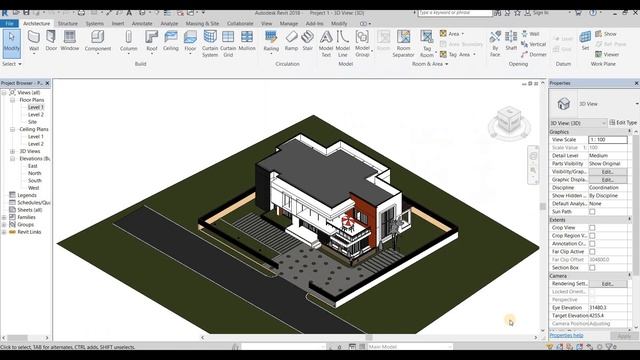Switch to the Systems tab

[x=95, y=24]
